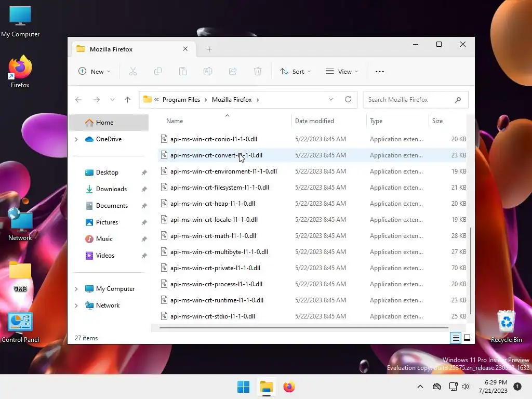Click the horizontal scrollbar in file list
The image size is (532, 399).
coord(303,328)
